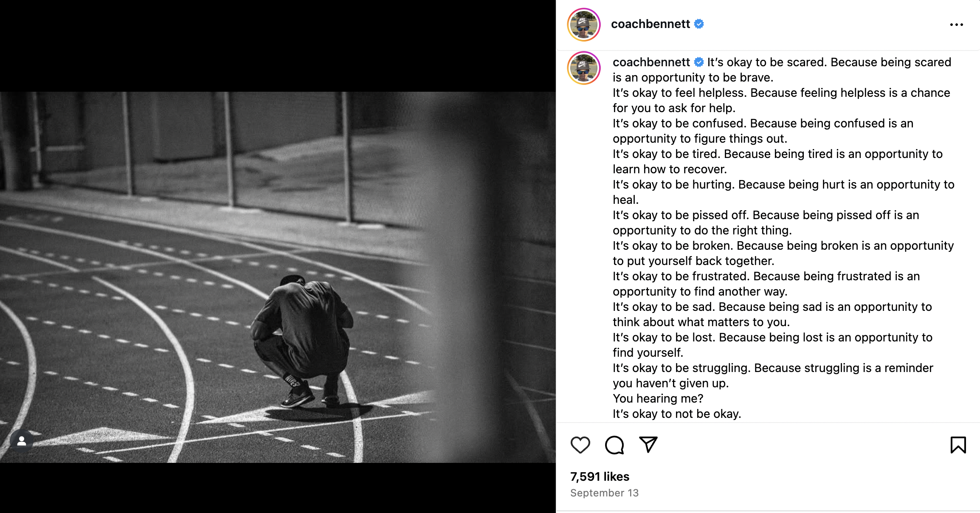Click coachbennett username in the caption
Image resolution: width=980 pixels, height=513 pixels.
651,62
